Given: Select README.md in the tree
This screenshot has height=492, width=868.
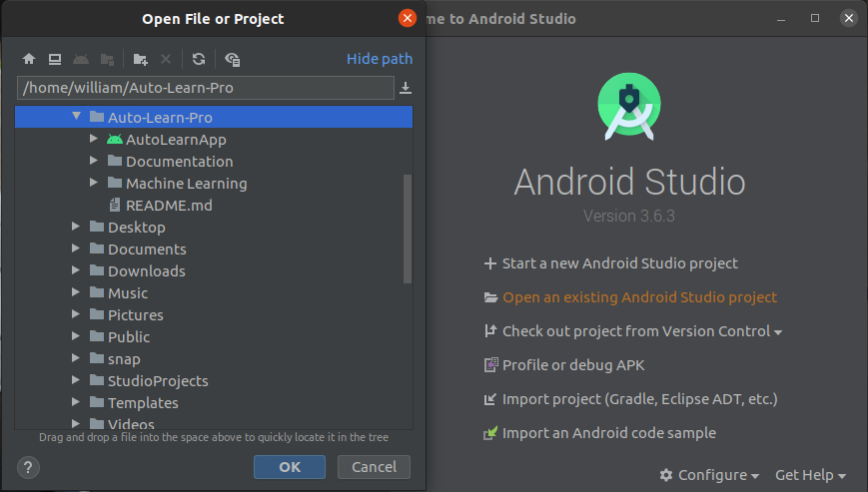Looking at the screenshot, I should click(169, 206).
